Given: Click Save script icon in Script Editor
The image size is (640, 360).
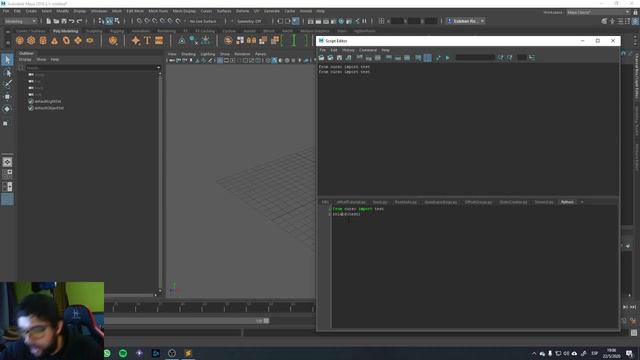Looking at the screenshot, I should (x=339, y=58).
